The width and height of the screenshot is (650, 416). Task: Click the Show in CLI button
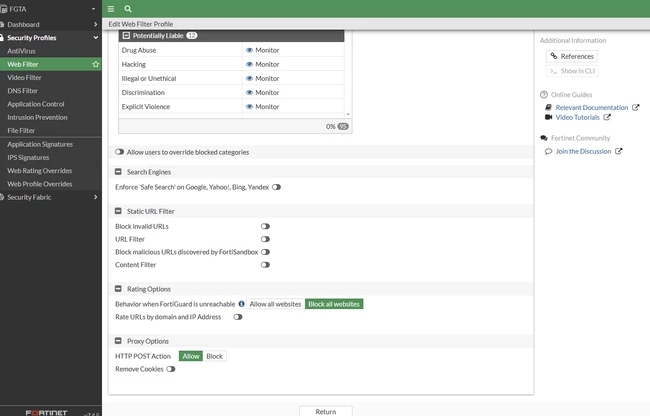tap(572, 71)
